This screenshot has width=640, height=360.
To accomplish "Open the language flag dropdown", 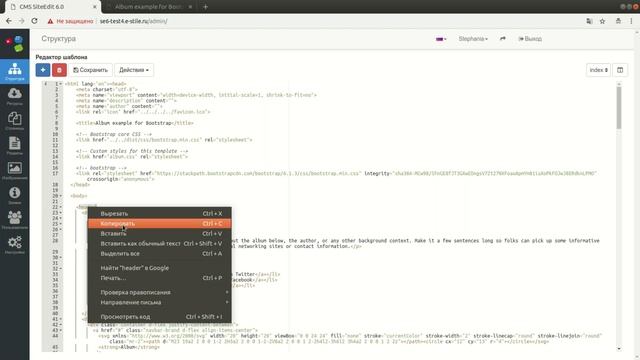I will coord(441,39).
